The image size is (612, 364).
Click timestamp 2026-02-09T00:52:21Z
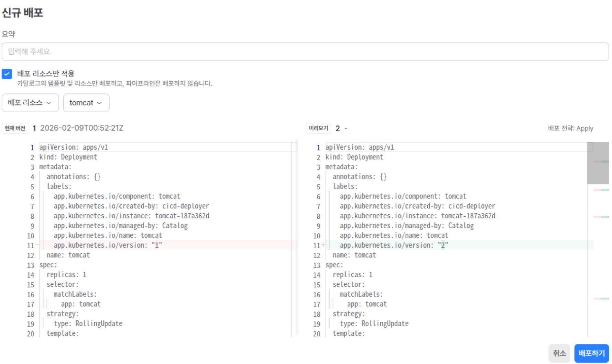(x=82, y=128)
